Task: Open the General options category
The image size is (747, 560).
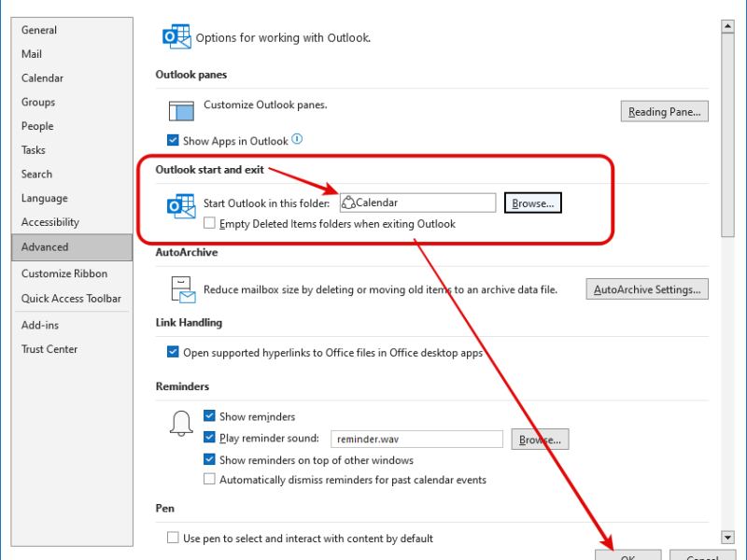Action: click(x=72, y=30)
